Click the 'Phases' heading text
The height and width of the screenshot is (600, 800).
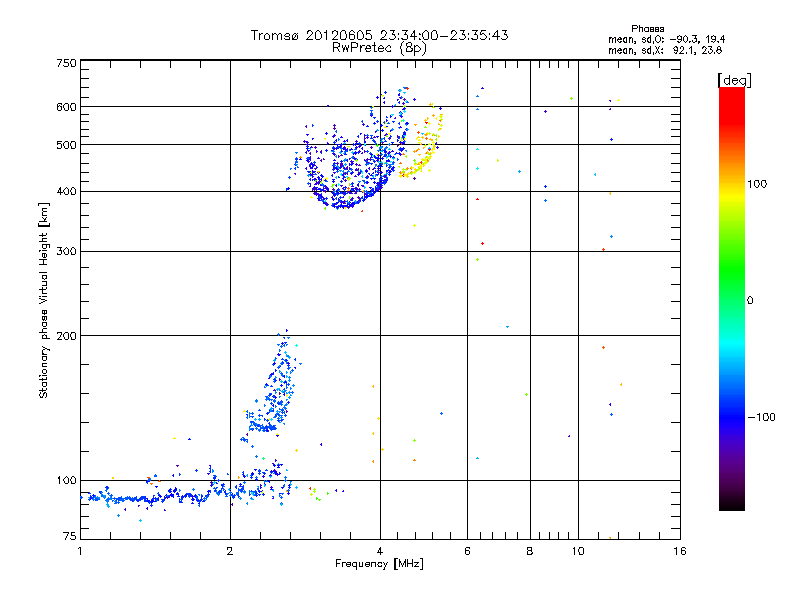click(x=647, y=29)
